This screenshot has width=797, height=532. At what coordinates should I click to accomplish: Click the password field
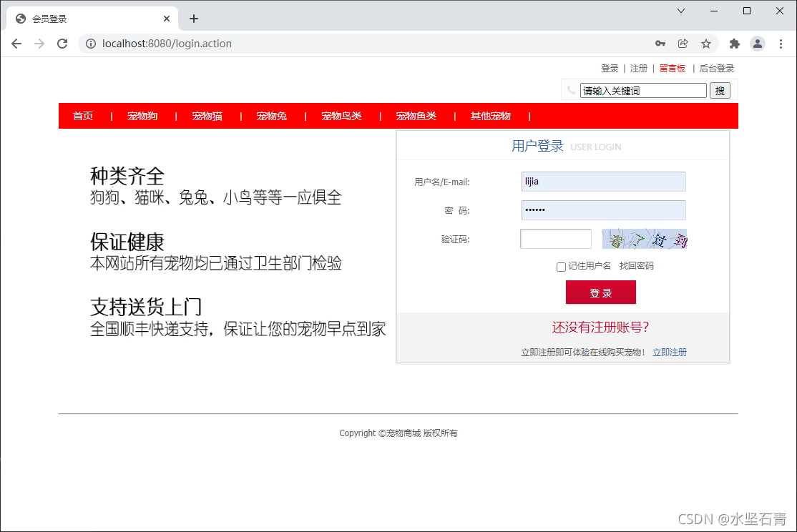coord(603,210)
